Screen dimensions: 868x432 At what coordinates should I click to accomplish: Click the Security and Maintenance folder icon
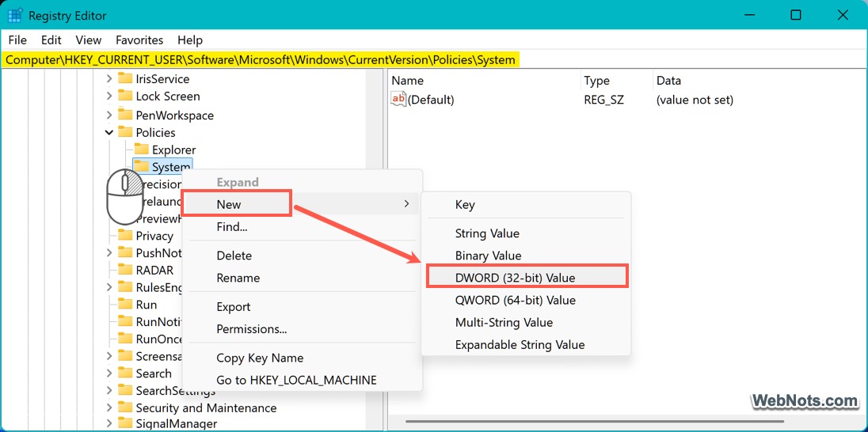click(x=125, y=407)
